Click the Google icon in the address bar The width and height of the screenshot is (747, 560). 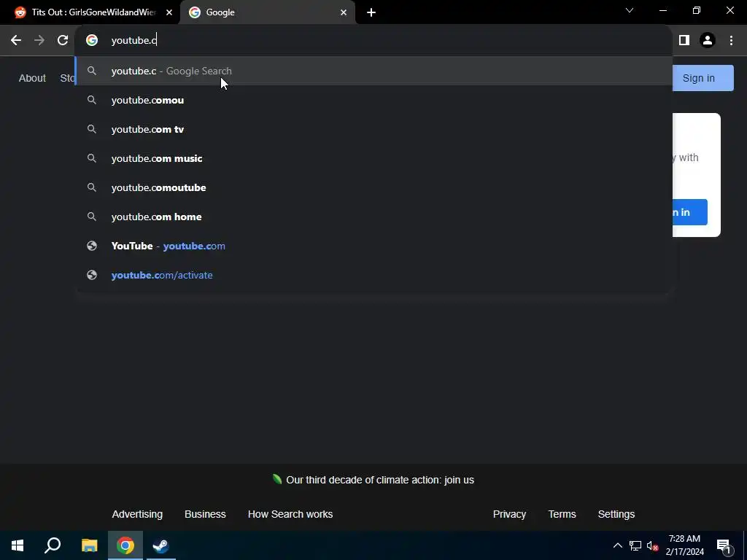[x=92, y=41]
